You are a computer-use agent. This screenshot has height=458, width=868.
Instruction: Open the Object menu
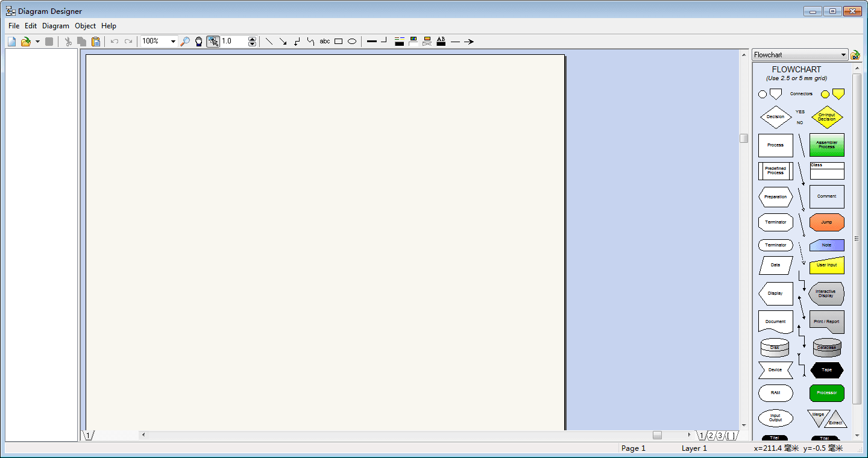coord(85,26)
